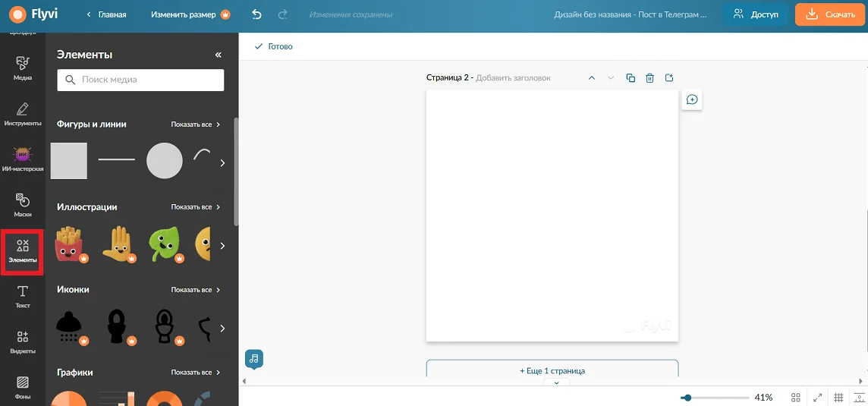Collapse the Элементы panel with double chevron
Screen dimensions: 868x406
pyautogui.click(x=218, y=55)
